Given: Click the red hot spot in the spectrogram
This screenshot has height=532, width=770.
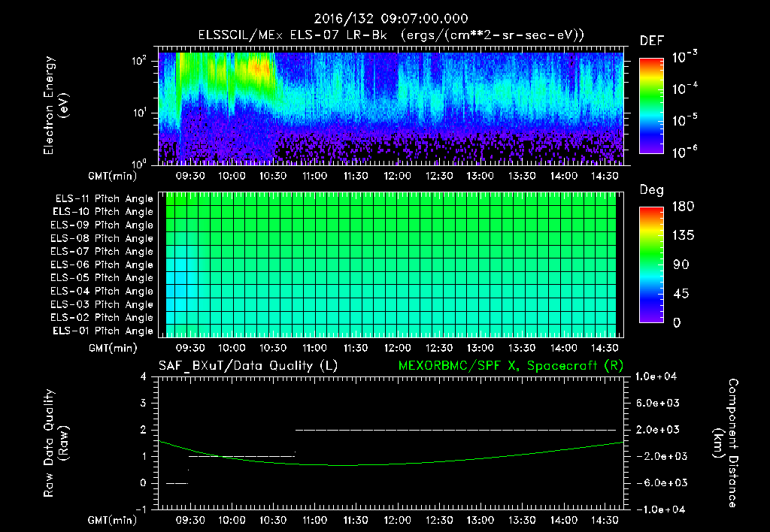Looking at the screenshot, I should point(259,68).
